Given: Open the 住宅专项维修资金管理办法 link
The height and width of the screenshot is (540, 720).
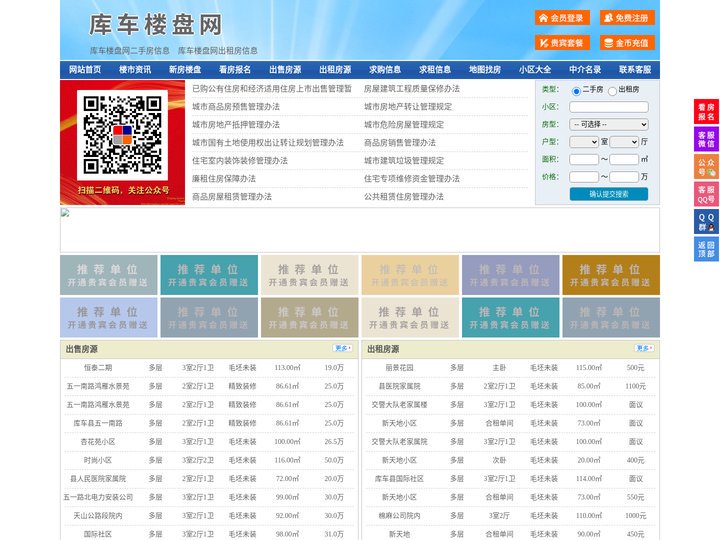Looking at the screenshot, I should pos(412,179).
